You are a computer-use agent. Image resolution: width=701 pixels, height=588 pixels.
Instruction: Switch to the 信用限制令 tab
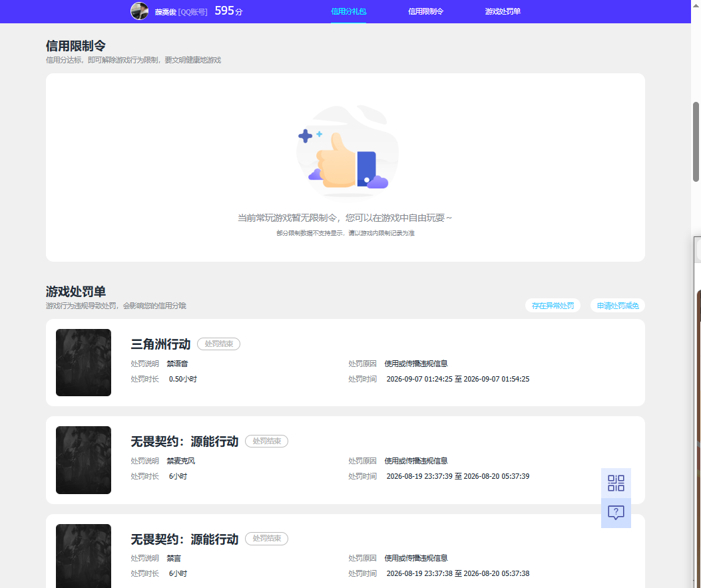425,11
